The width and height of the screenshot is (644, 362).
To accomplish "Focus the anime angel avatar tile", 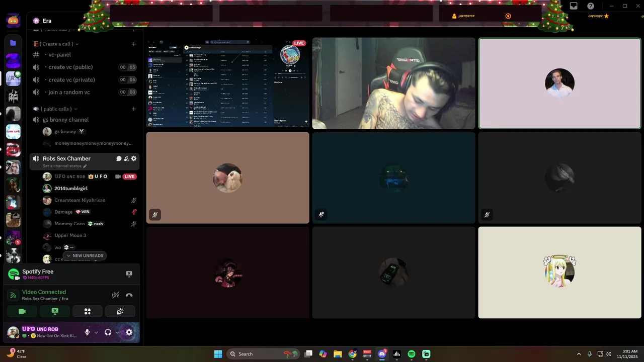I will pos(559,272).
